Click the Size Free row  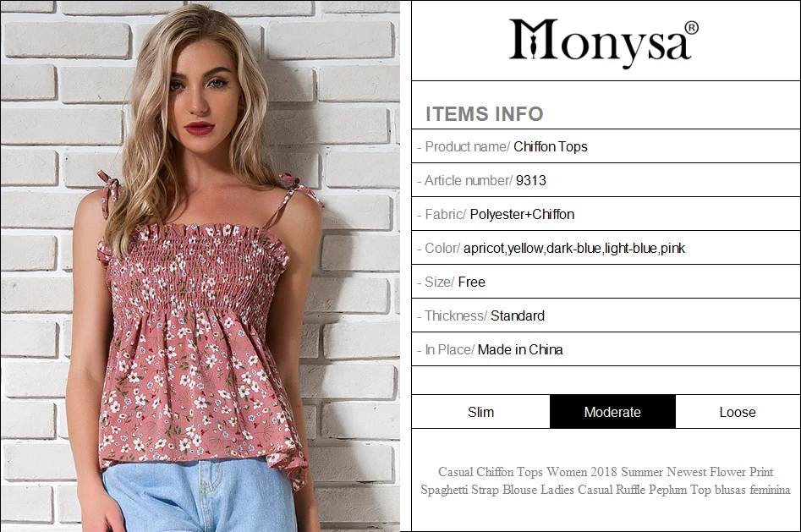(606, 282)
